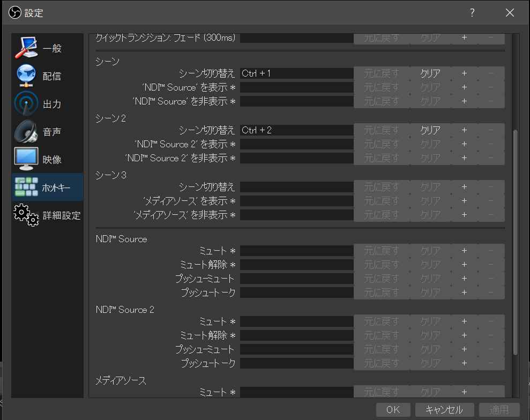Click + for NDI Source ミュート解除 row

(x=464, y=265)
